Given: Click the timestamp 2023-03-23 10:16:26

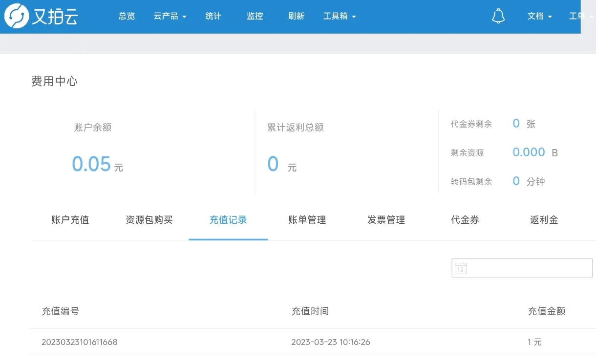Looking at the screenshot, I should click(x=331, y=342).
